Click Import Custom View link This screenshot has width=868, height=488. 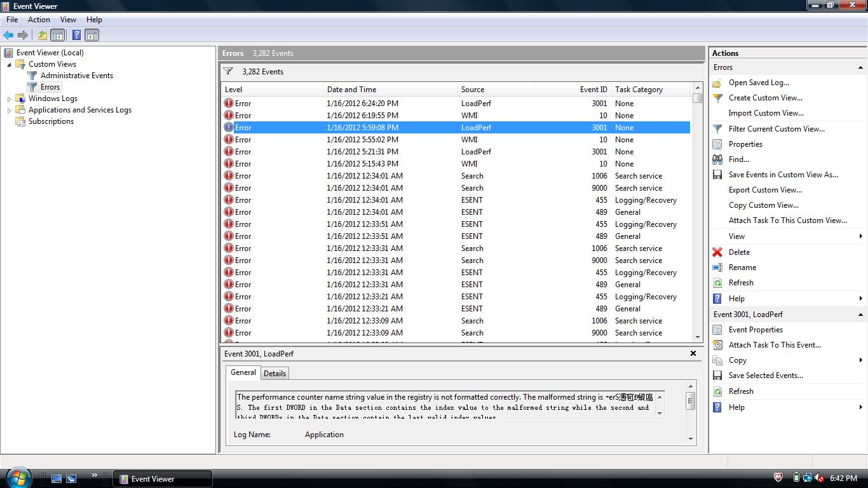click(x=766, y=113)
